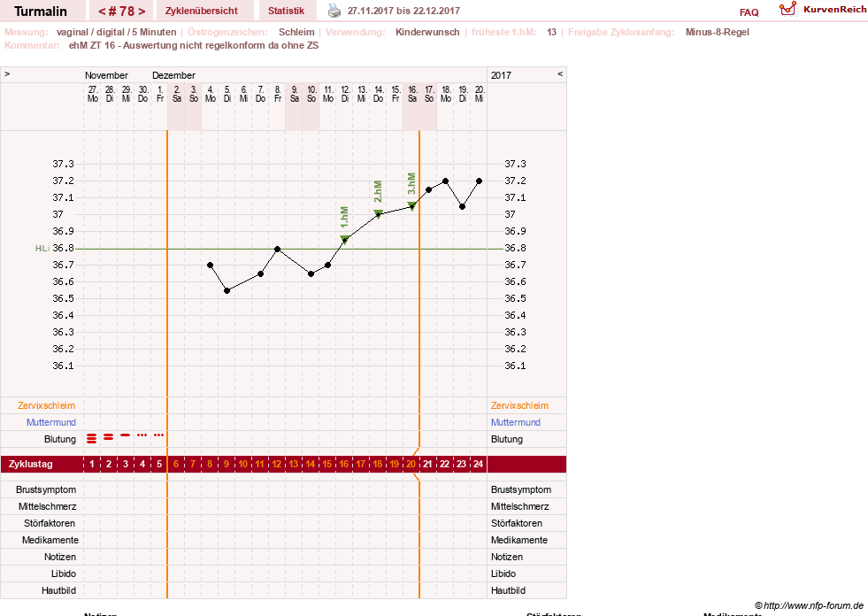This screenshot has width=868, height=616.
Task: Select cycle day 16 in Zyklustag row
Action: tap(344, 465)
